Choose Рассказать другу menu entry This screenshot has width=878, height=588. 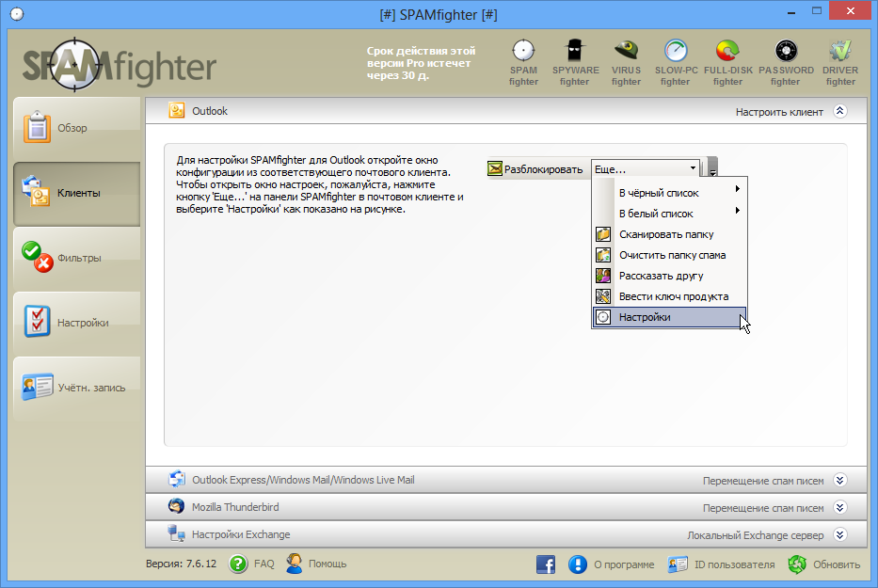pos(670,276)
